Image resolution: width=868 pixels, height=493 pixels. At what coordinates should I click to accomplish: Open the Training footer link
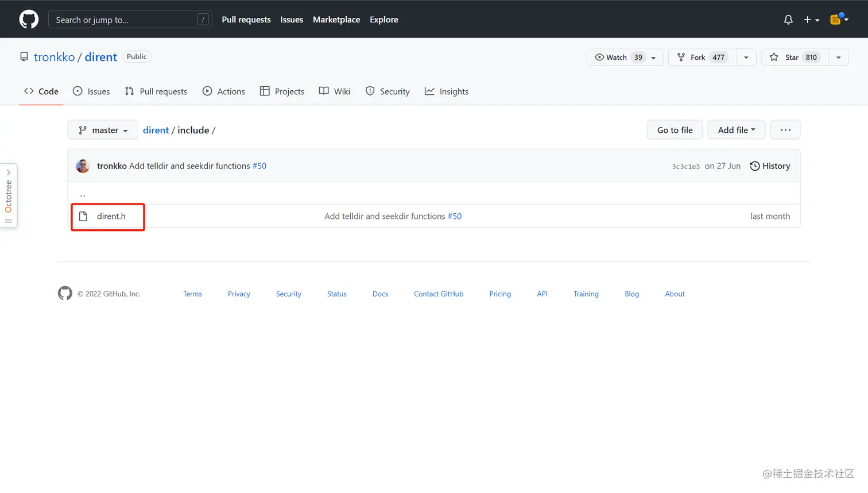[x=586, y=294]
